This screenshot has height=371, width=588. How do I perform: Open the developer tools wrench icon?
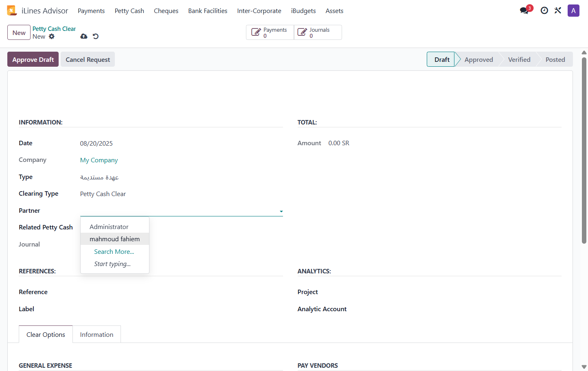click(x=558, y=11)
